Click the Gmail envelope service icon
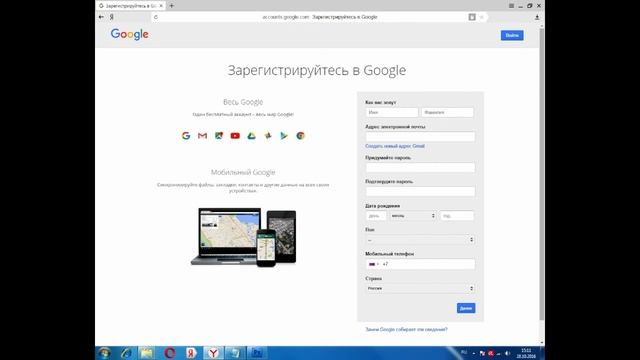The width and height of the screenshot is (640, 360). (202, 136)
